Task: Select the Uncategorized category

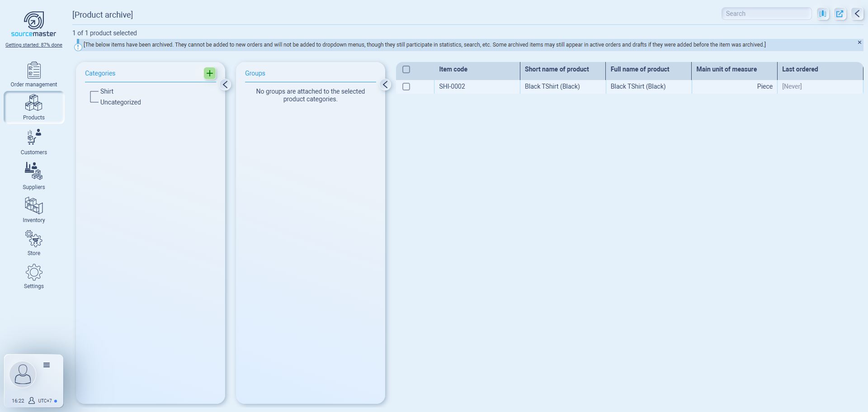Action: 120,102
